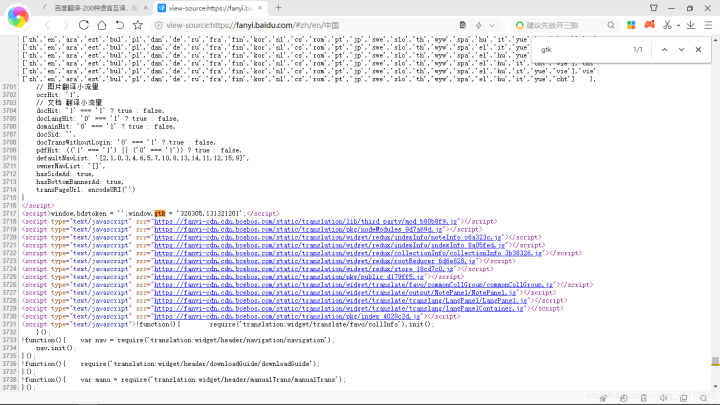
Task: Close the view-source tab
Action: [x=260, y=8]
